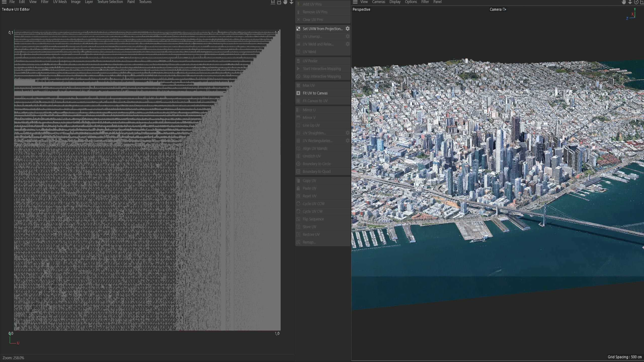Click the UV editor lock icon
Screen dimensions: 644x362
pos(279,2)
